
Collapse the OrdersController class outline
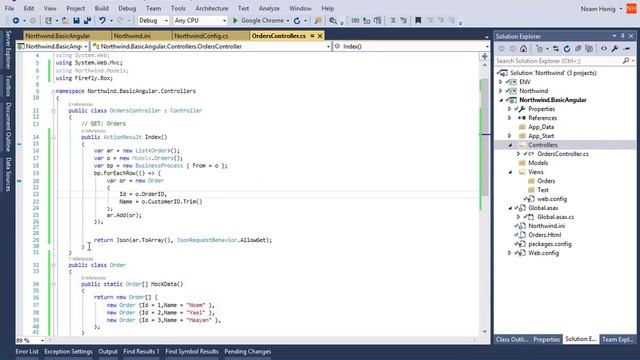coord(53,111)
